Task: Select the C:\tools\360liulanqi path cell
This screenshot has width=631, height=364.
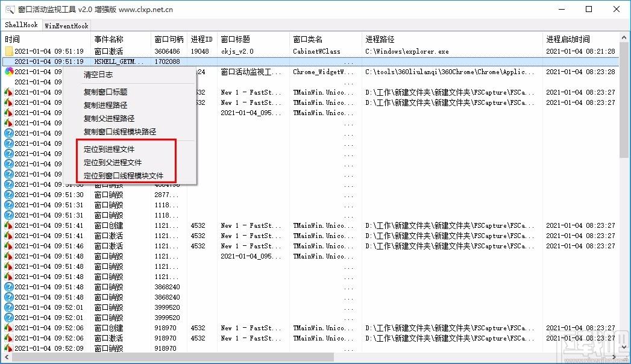Action: (x=450, y=72)
